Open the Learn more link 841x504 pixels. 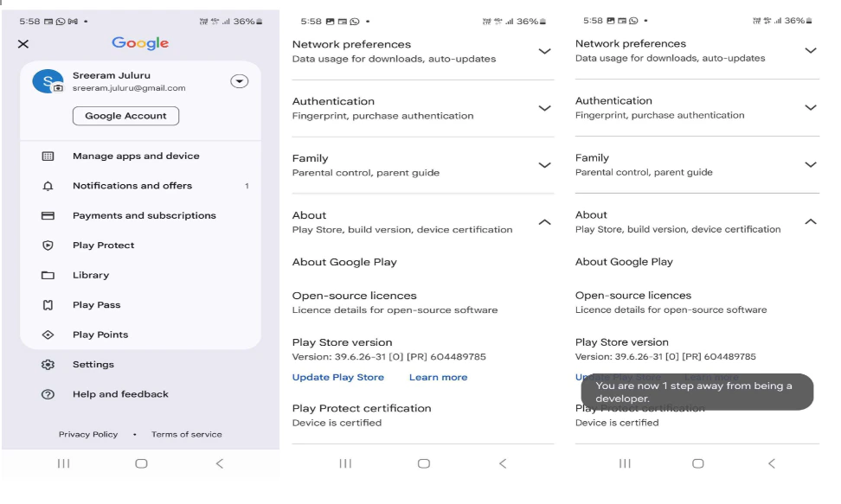(438, 378)
